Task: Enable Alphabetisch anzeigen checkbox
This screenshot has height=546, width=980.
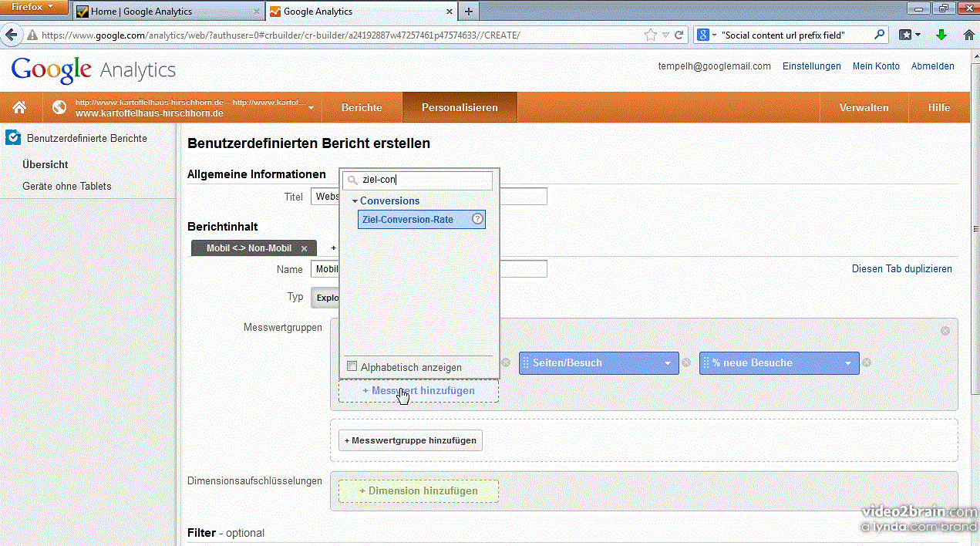Action: 352,366
